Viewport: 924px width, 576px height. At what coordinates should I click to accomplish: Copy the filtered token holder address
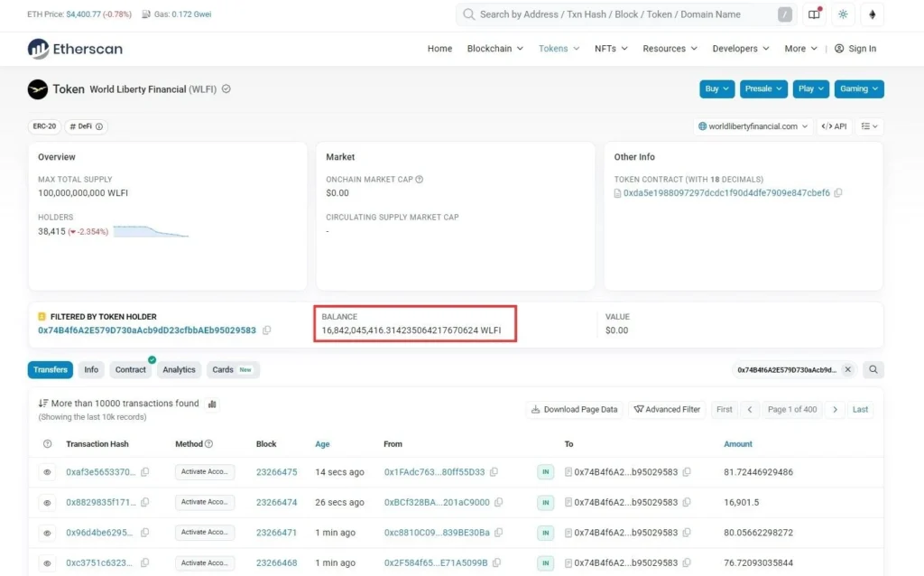(x=266, y=330)
